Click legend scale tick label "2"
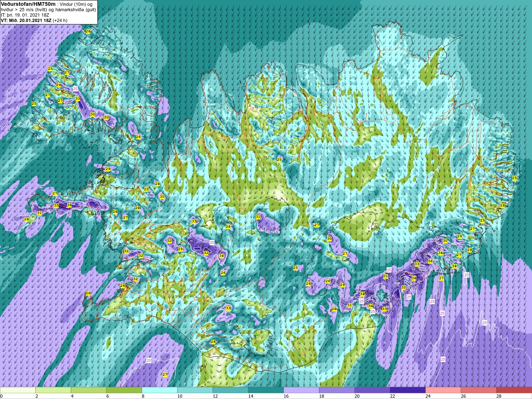Screen dimensions: 532x399 pyautogui.click(x=37, y=396)
